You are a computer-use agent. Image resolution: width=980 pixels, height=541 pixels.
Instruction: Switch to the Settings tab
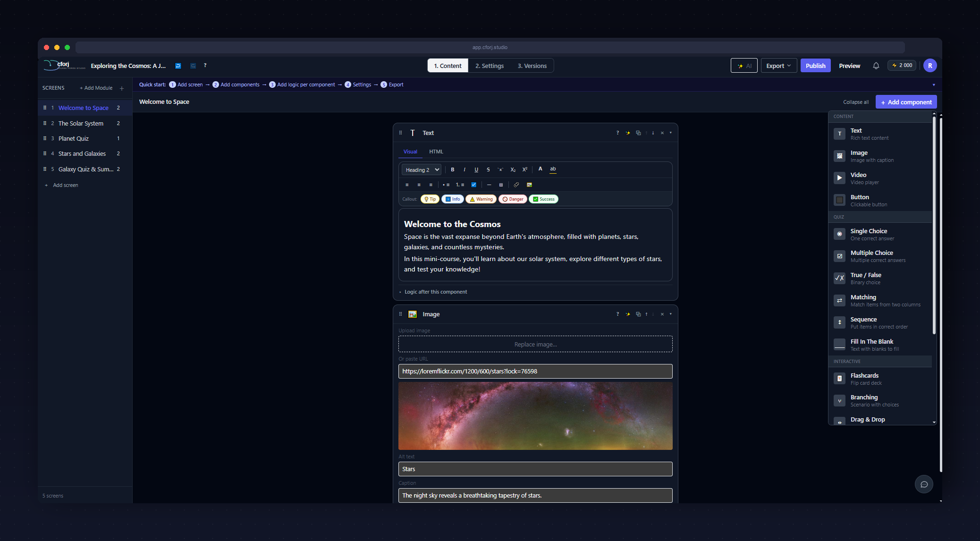click(x=490, y=66)
